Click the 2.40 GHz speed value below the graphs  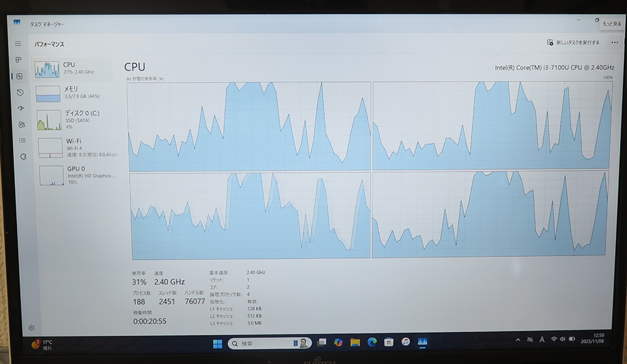(169, 282)
